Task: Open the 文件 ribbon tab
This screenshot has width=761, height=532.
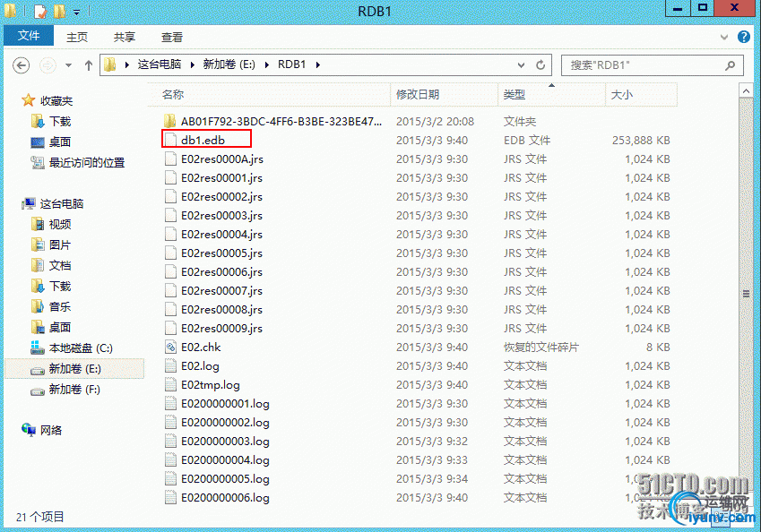Action: tap(29, 37)
